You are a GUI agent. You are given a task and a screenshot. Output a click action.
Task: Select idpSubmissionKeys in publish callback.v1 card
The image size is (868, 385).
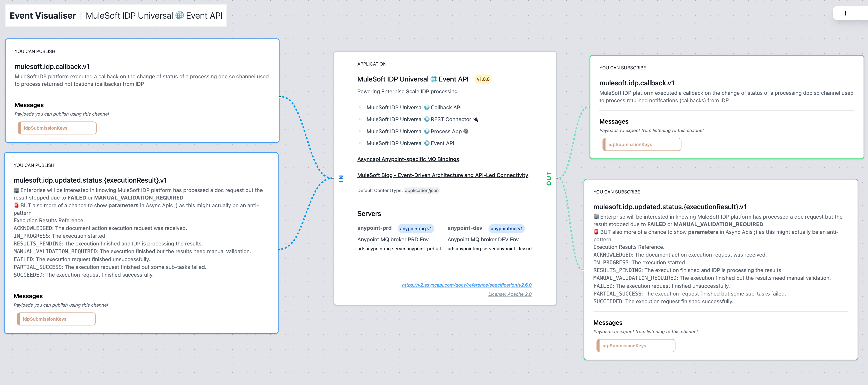tap(57, 128)
